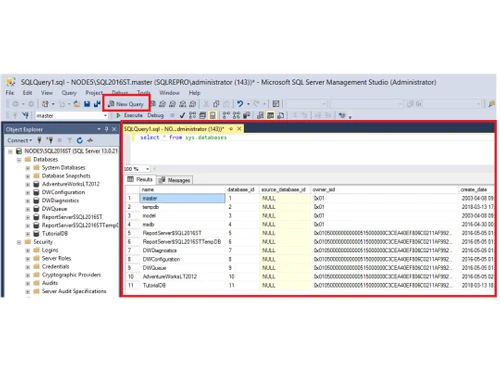Collapse the Security tree node
The height and width of the screenshot is (375, 500).
19,242
